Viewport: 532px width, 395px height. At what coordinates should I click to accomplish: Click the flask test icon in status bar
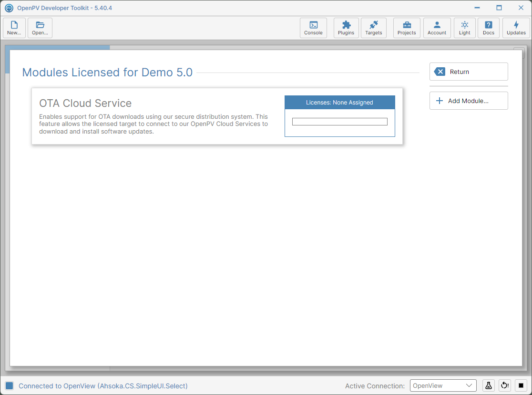point(489,385)
